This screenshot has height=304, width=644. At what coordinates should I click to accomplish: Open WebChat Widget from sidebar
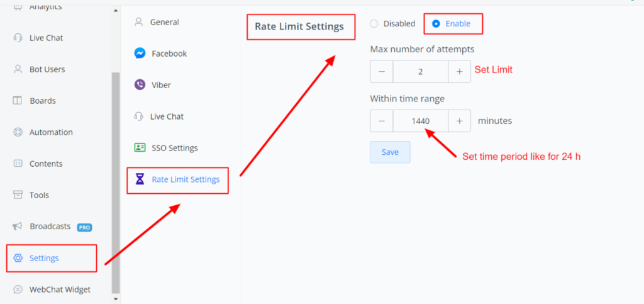tap(60, 290)
